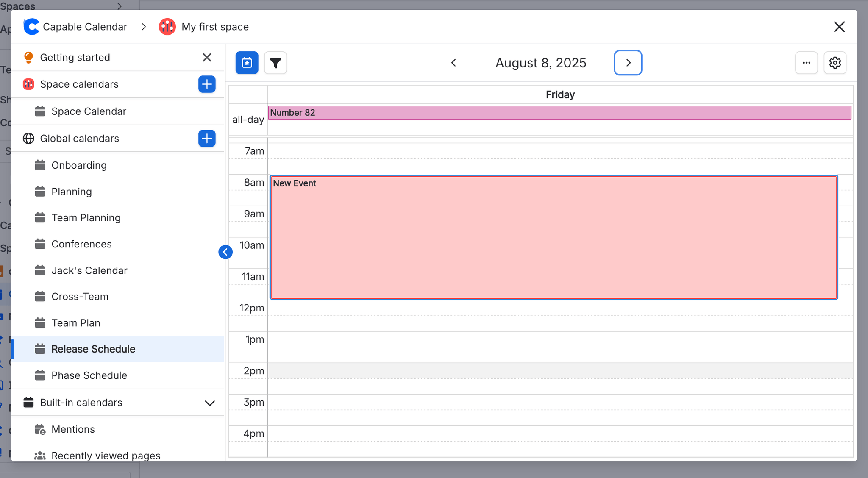Dismiss the Getting started item

click(x=207, y=57)
